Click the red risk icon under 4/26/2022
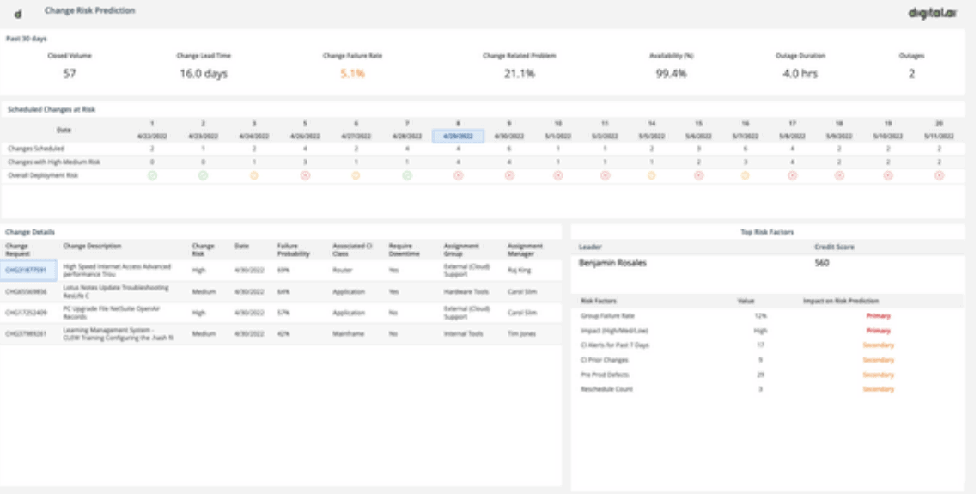The width and height of the screenshot is (980, 500). point(305,175)
